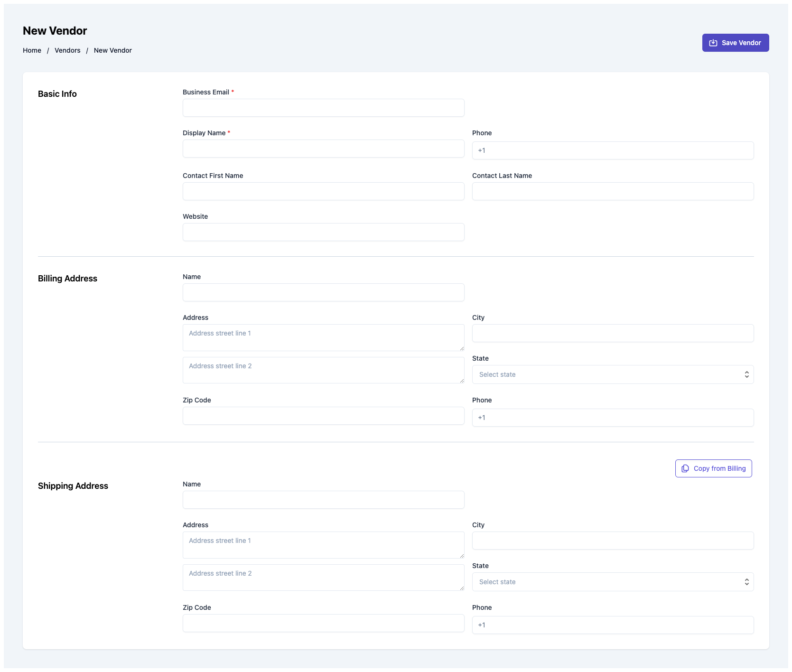
Task: Click the New Vendor page heading
Action: click(x=55, y=31)
